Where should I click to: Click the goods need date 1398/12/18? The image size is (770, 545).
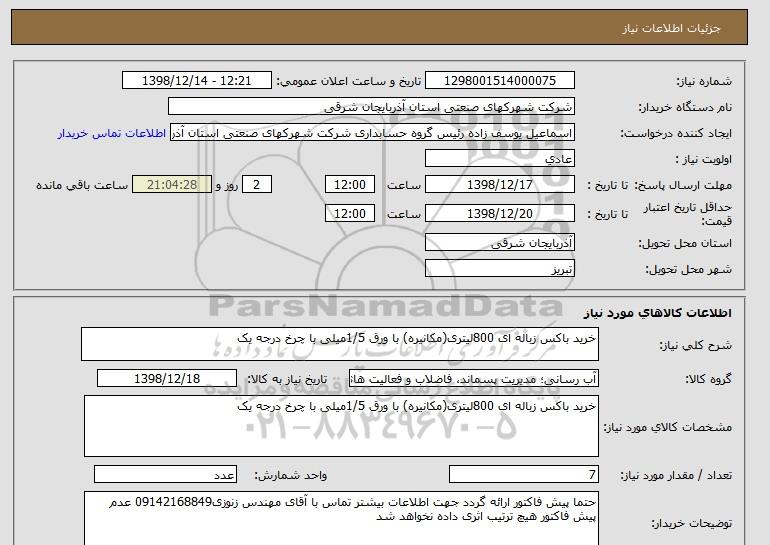[x=167, y=379]
